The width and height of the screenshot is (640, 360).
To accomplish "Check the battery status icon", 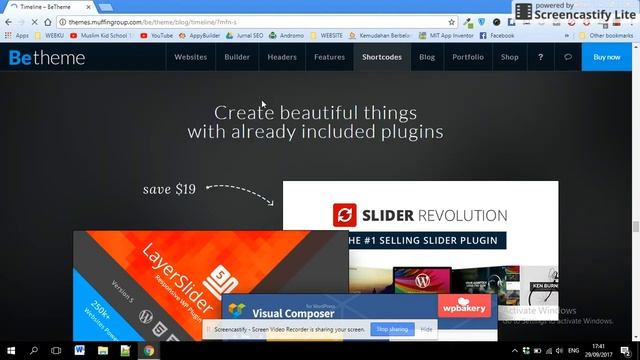I will point(537,351).
